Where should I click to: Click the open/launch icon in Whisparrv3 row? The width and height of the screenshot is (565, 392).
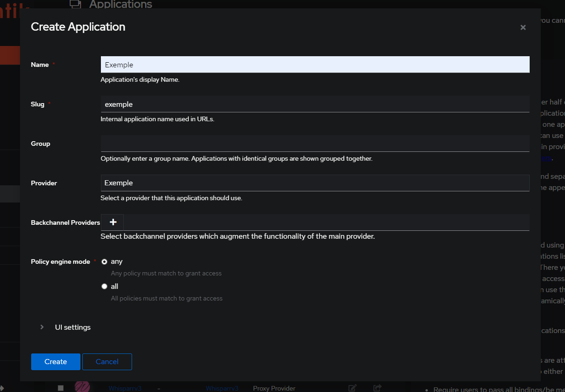pyautogui.click(x=377, y=388)
